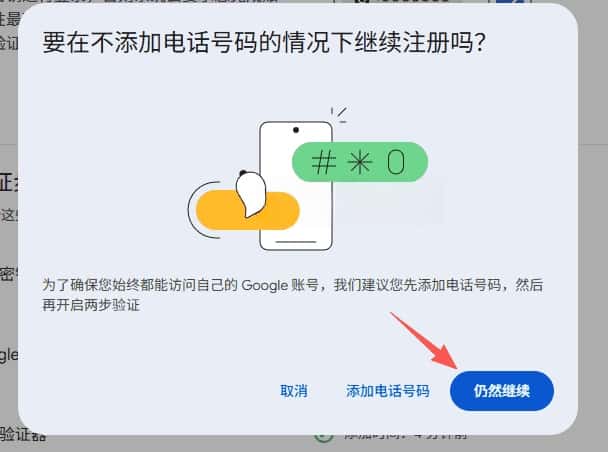Click the blue 仍然继续 button
Image resolution: width=608 pixels, height=452 pixels.
[502, 391]
